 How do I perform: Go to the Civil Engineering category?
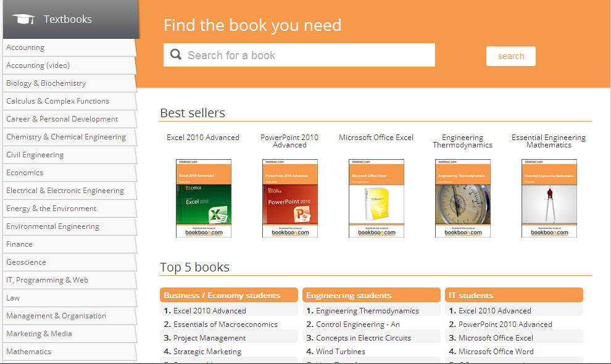(69, 155)
